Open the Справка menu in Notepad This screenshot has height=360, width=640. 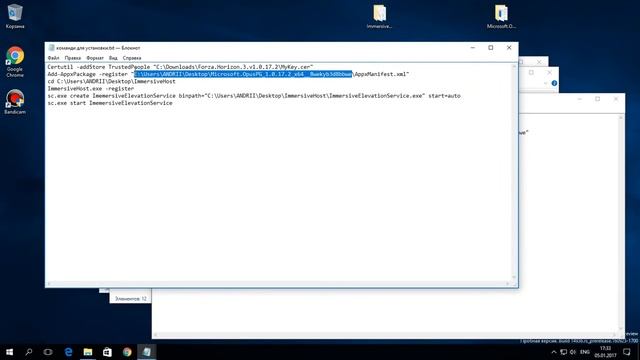[x=132, y=58]
